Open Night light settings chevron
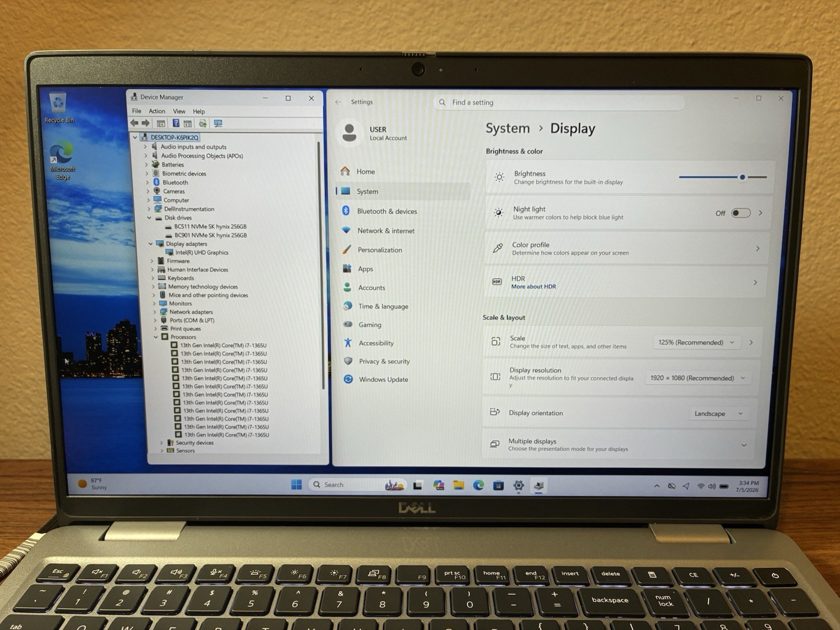This screenshot has width=840, height=630. coord(760,213)
